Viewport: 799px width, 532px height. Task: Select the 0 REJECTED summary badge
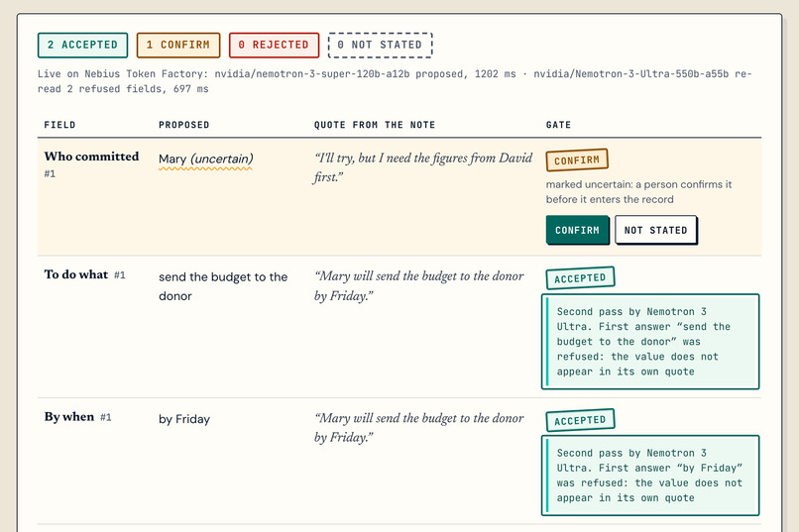[x=275, y=45]
